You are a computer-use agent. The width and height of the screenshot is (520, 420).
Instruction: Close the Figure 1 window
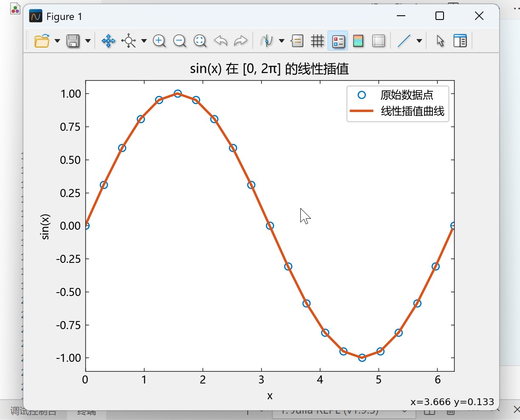click(479, 16)
